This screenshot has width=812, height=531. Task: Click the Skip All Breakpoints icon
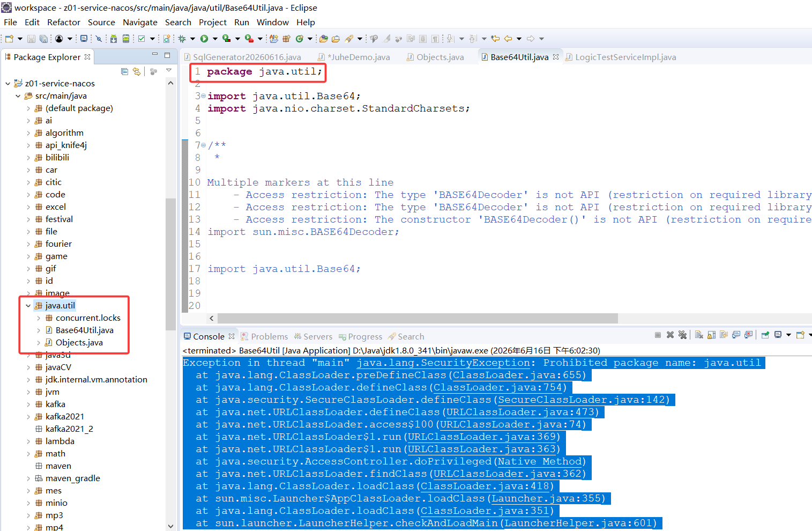(x=99, y=39)
